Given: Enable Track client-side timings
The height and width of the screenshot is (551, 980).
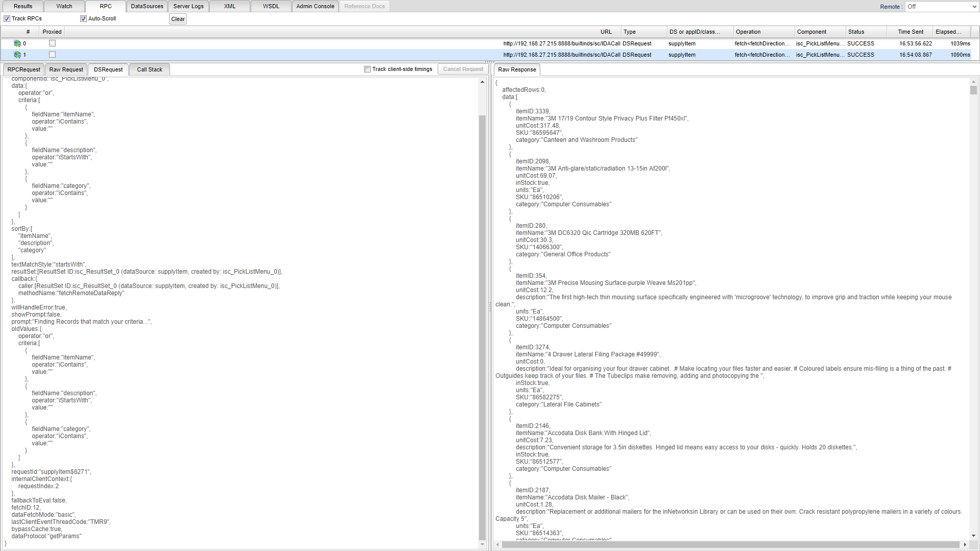Looking at the screenshot, I should pyautogui.click(x=367, y=69).
